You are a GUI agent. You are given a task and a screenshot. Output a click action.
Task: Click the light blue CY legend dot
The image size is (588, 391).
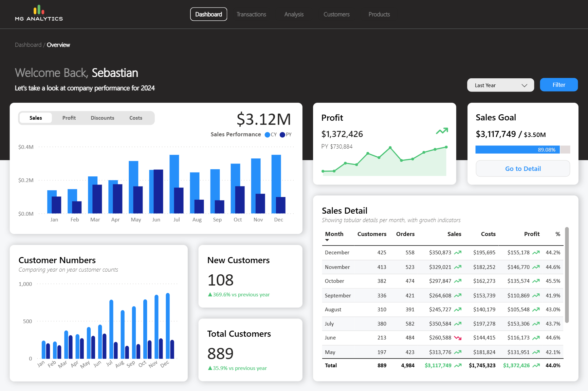tap(267, 135)
